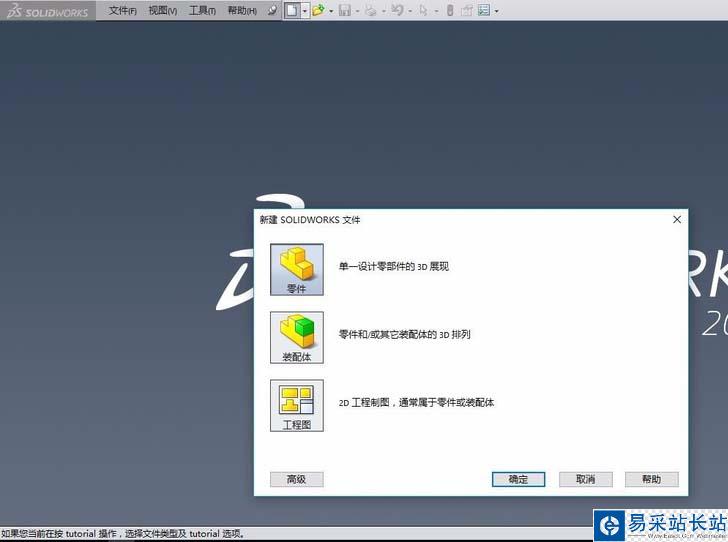This screenshot has width=728, height=542.
Task: Click the status bar tutorial hint text
Action: tap(123, 534)
